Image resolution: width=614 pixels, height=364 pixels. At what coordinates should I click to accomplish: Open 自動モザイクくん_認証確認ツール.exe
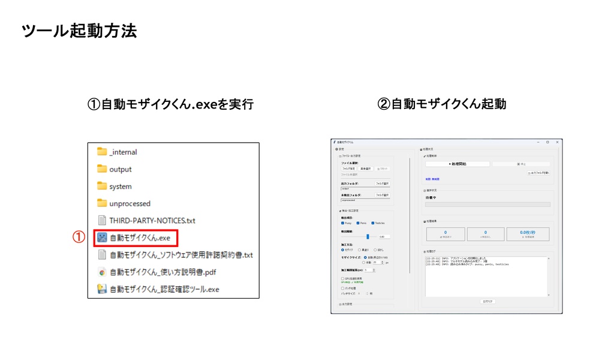pyautogui.click(x=150, y=289)
